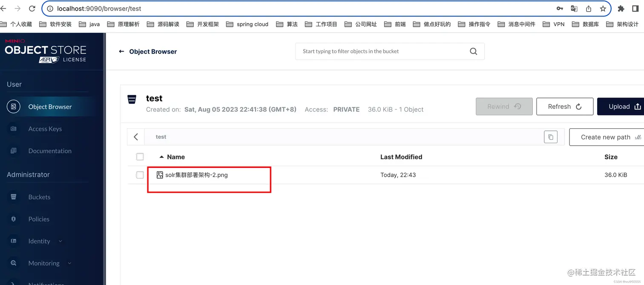Click the test bucket icon
This screenshot has width=644, height=285.
[x=132, y=99]
